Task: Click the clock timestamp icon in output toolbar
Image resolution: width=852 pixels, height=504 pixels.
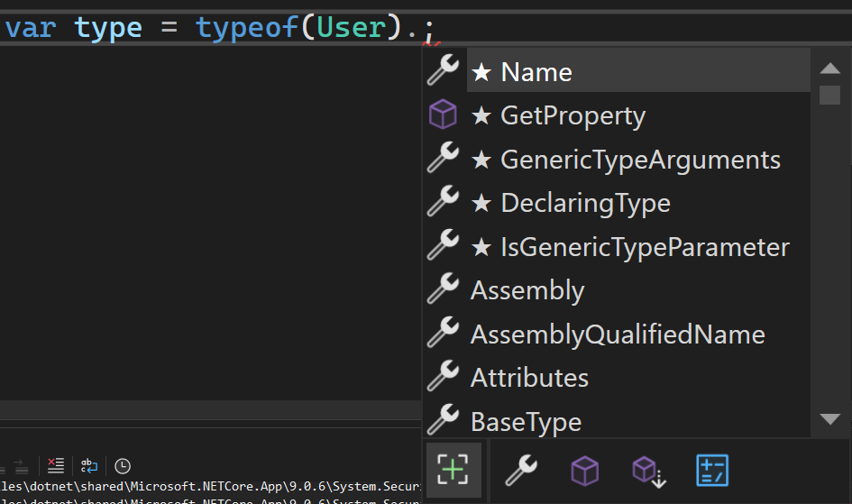Action: pos(123,466)
